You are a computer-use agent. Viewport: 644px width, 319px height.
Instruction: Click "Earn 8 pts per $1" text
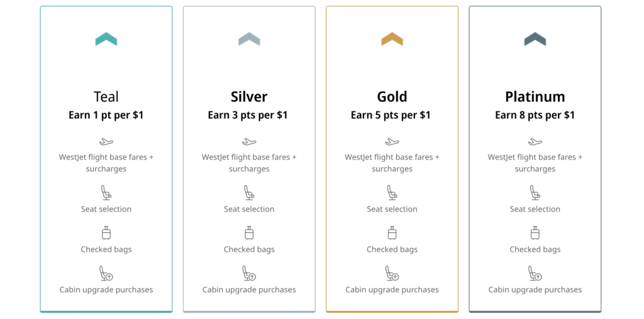(x=535, y=115)
